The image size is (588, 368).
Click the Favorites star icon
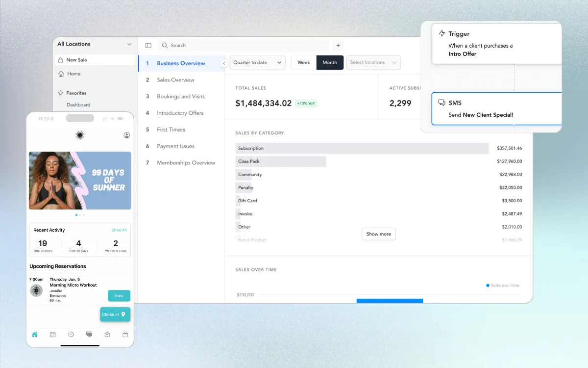(x=61, y=93)
